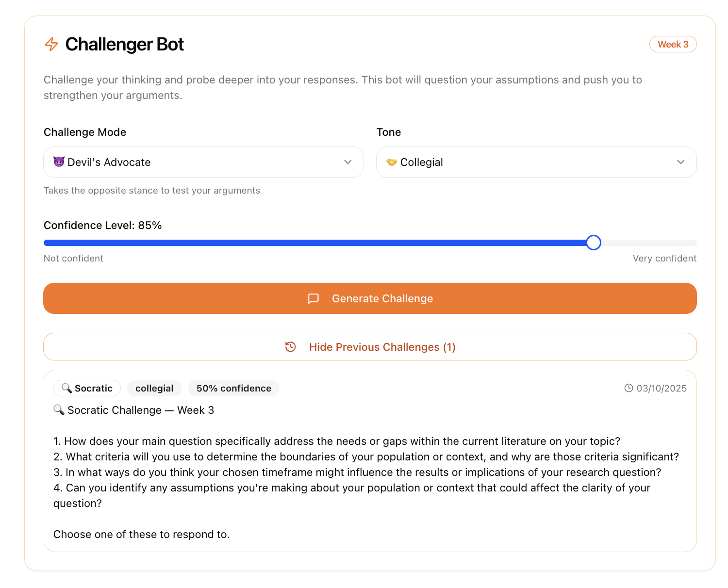728x588 pixels.
Task: Click the devil emoji in Challenge Mode
Action: (x=59, y=162)
